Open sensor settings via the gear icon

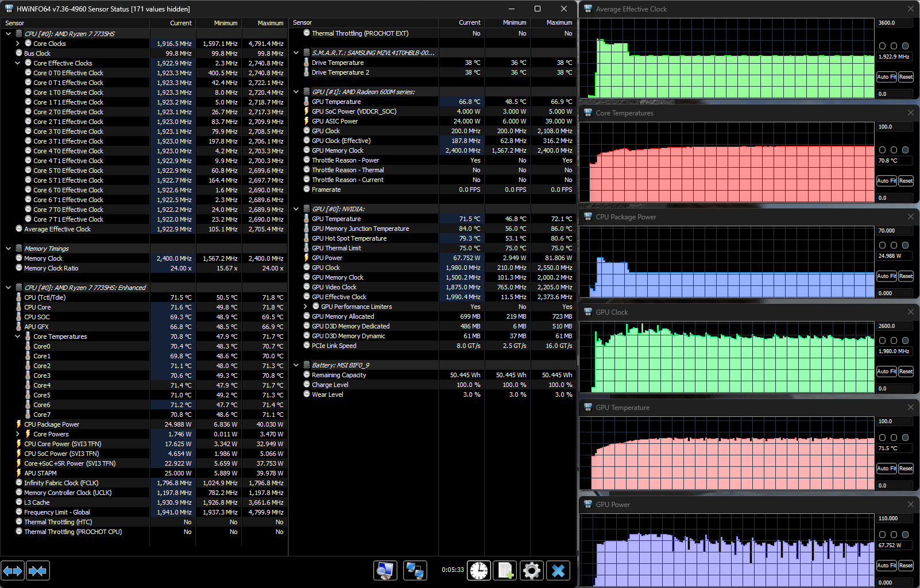[x=532, y=571]
